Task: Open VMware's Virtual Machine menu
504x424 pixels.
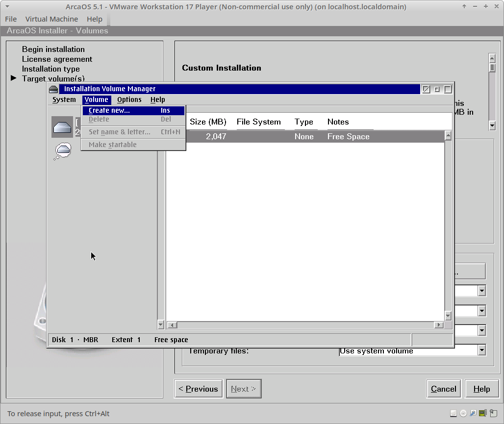Action: point(51,19)
